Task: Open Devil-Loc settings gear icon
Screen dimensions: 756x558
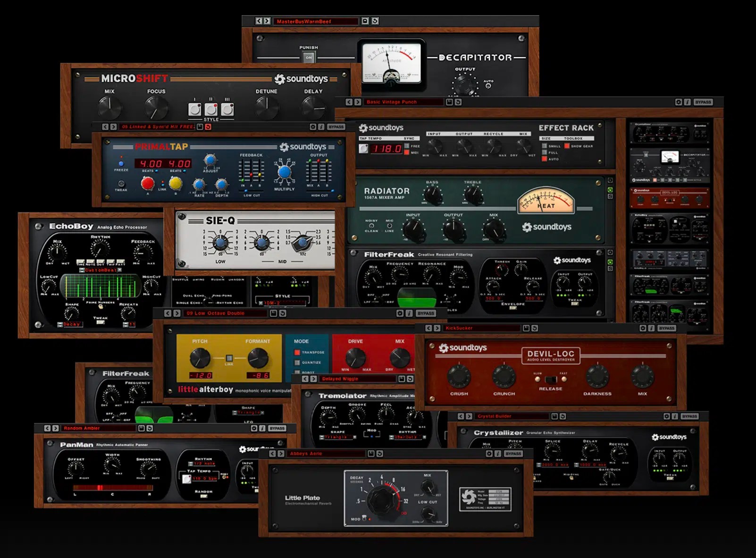Action: coord(643,328)
